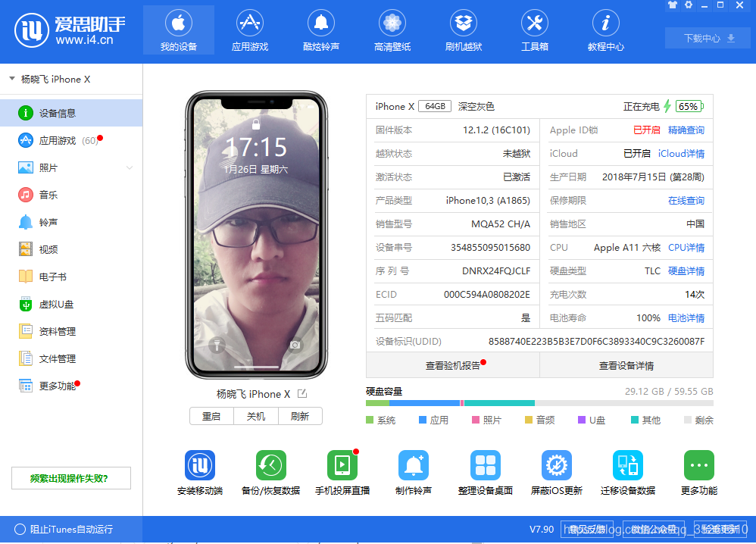Click 查看验机报告 button

click(x=452, y=365)
